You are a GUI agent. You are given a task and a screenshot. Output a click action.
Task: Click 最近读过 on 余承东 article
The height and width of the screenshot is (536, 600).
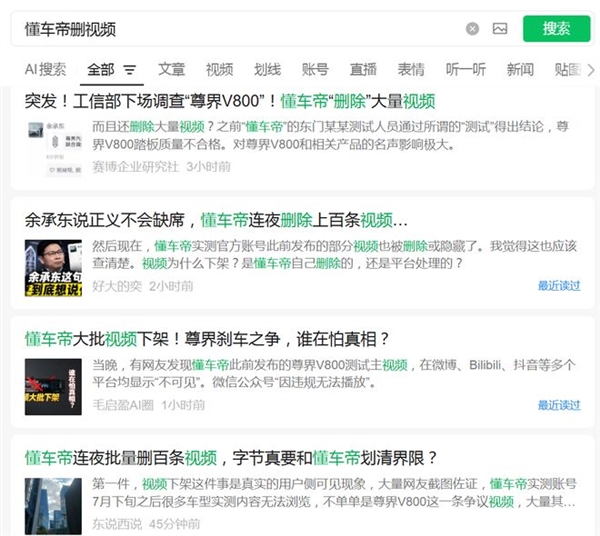click(559, 286)
